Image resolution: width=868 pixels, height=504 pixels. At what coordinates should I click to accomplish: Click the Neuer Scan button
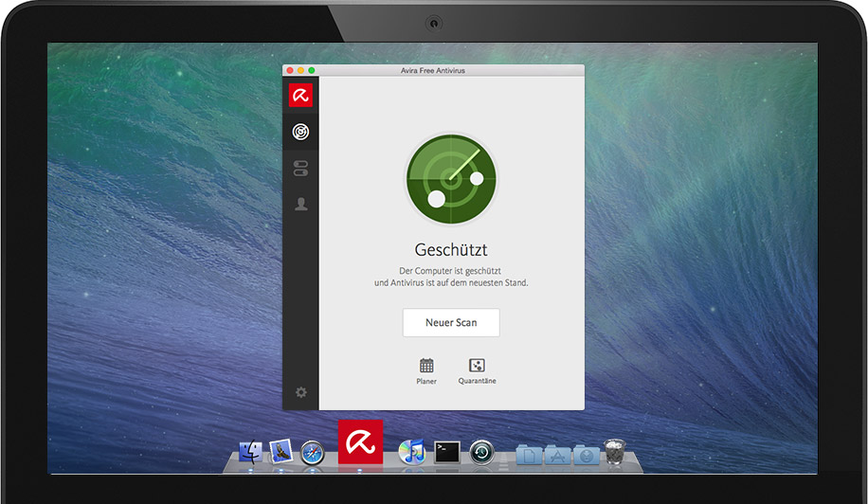click(451, 322)
